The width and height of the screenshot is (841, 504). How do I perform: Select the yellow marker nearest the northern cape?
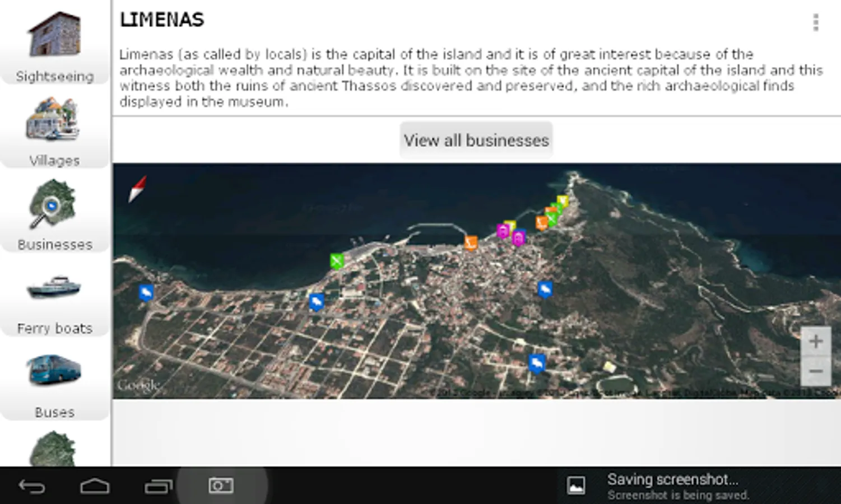click(563, 202)
